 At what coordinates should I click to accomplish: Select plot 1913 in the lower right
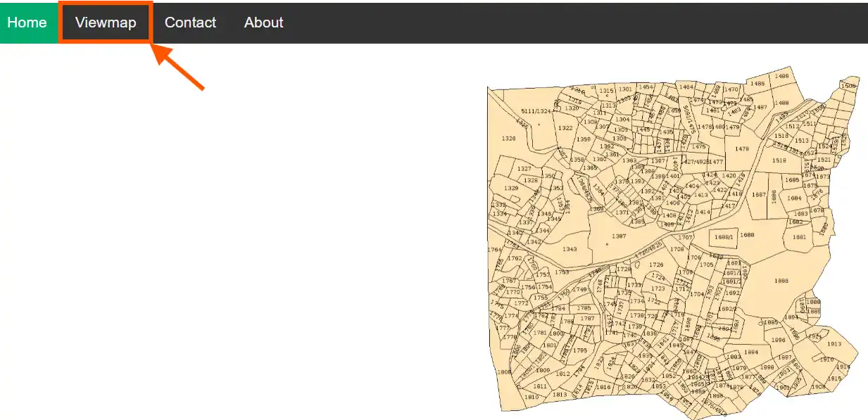(x=834, y=344)
